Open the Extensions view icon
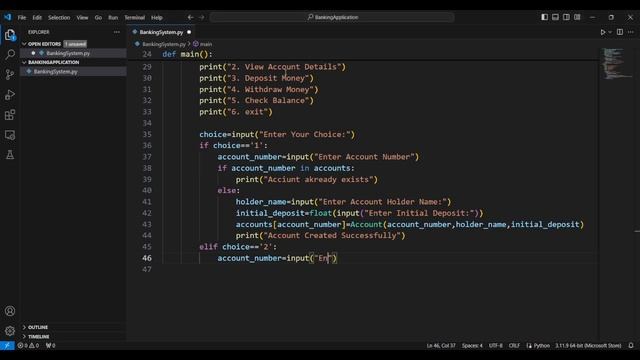The image size is (640, 360). tap(10, 115)
